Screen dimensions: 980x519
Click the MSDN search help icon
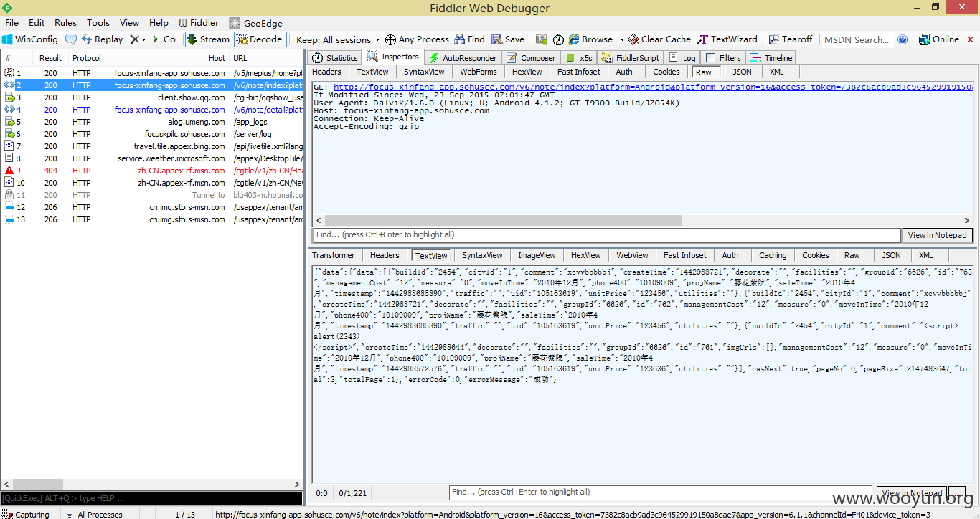click(903, 39)
